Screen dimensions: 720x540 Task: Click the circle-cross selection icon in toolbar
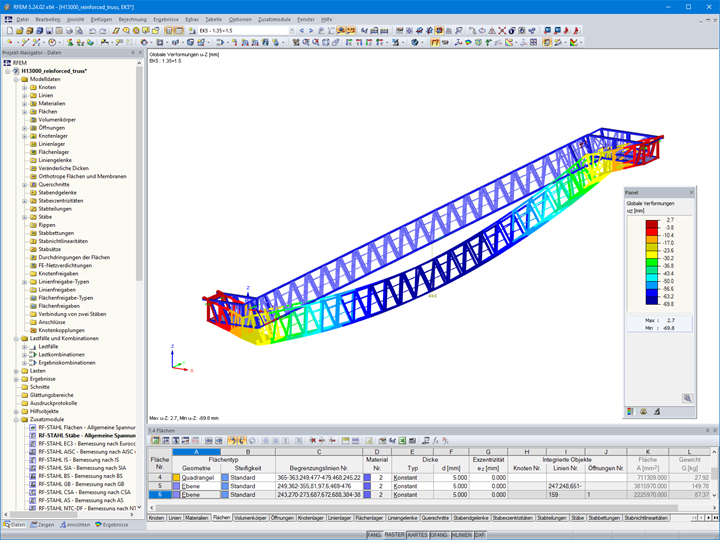point(482,31)
